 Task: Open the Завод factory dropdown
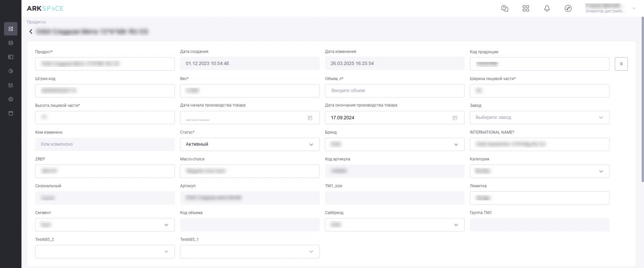point(539,118)
